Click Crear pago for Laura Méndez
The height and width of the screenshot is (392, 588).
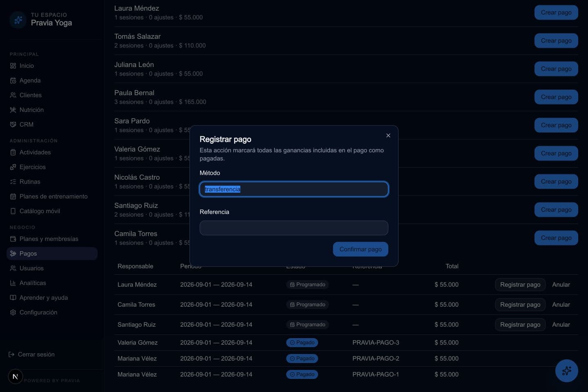coord(556,12)
